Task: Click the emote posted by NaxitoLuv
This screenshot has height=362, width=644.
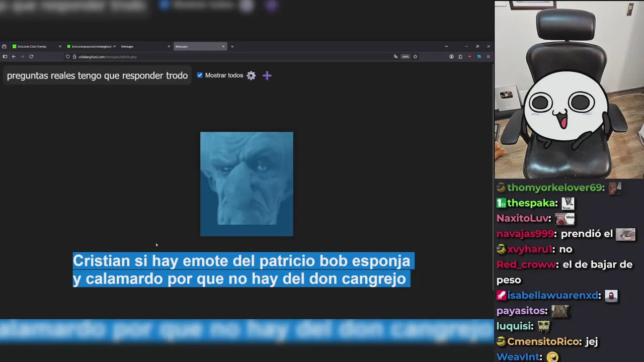Action: pos(565,219)
